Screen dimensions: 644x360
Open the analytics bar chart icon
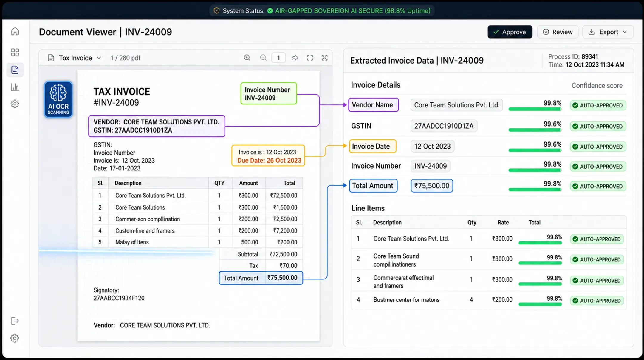15,87
